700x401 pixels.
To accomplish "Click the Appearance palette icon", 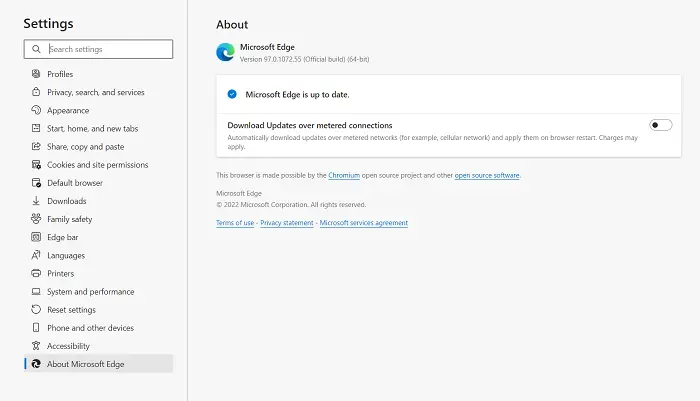I will [x=36, y=110].
